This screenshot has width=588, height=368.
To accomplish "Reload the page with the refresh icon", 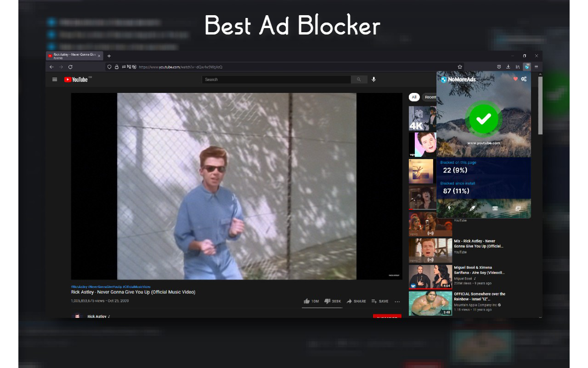I will coord(70,67).
